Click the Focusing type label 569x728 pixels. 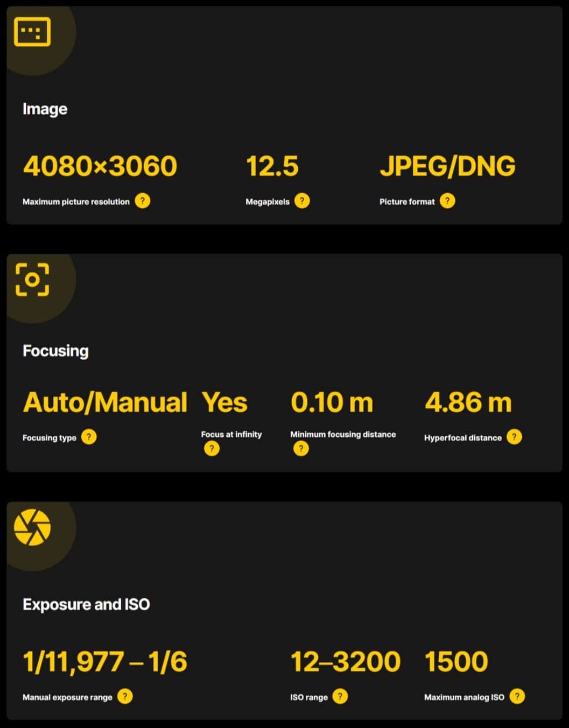[50, 438]
